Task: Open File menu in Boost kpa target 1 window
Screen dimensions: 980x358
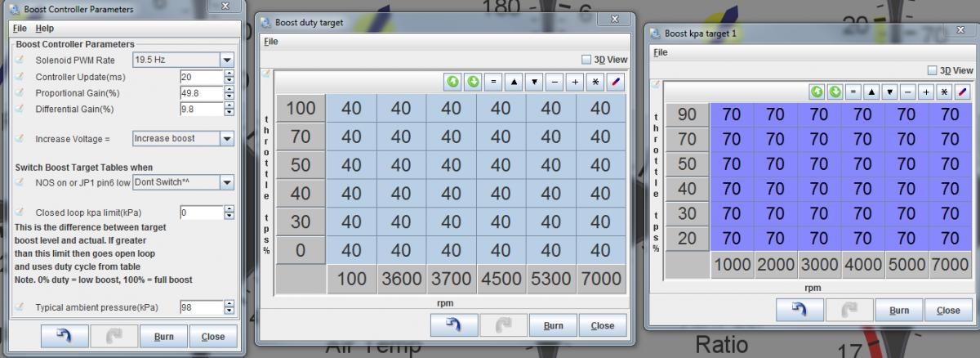Action: [x=661, y=52]
